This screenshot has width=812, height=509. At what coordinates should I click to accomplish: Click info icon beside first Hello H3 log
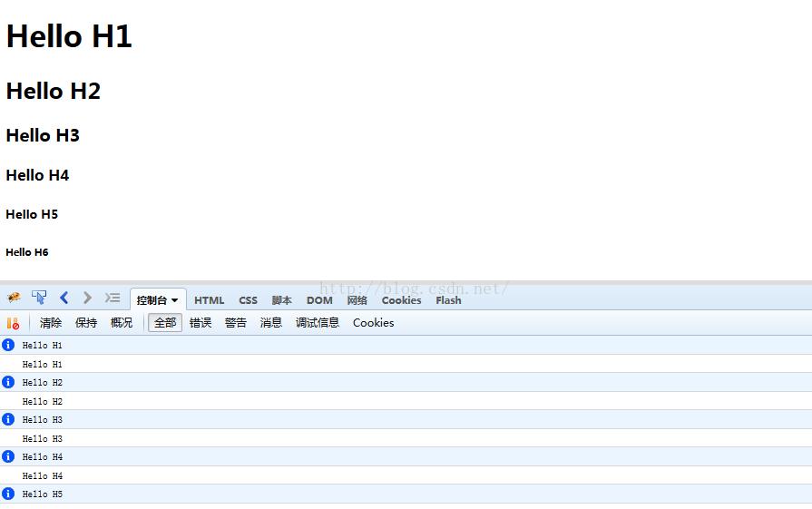8,419
